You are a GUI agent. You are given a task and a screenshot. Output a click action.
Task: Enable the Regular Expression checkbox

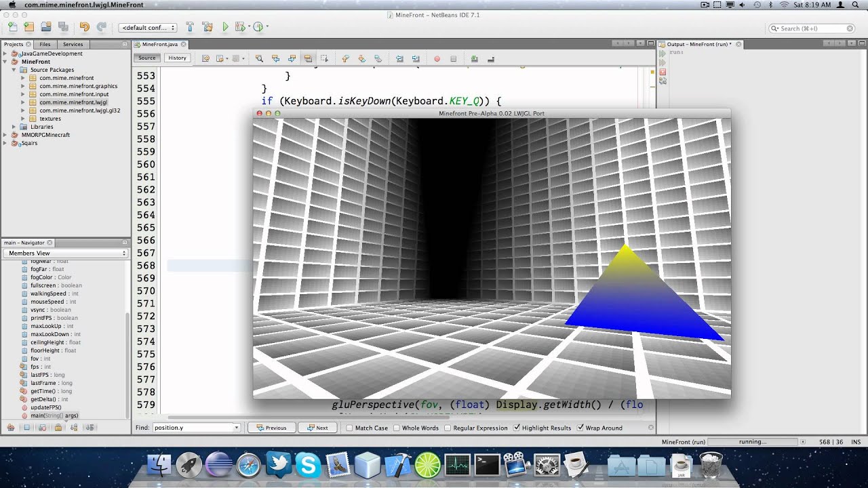446,428
